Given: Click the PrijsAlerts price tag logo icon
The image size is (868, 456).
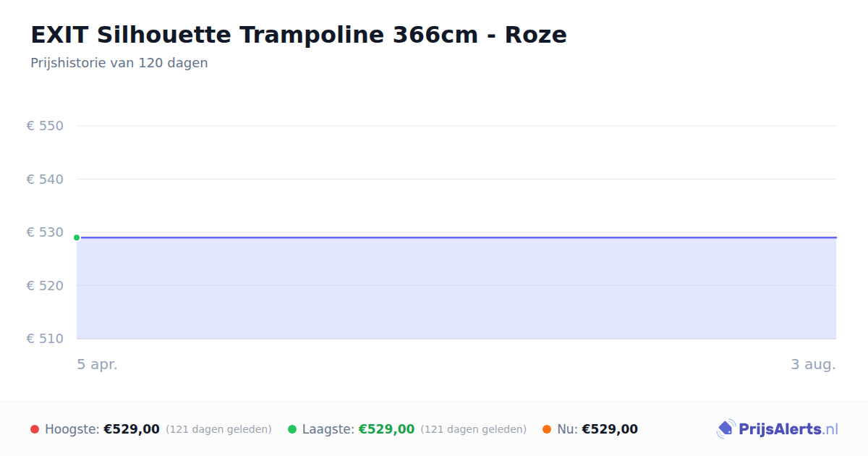Looking at the screenshot, I should 726,429.
